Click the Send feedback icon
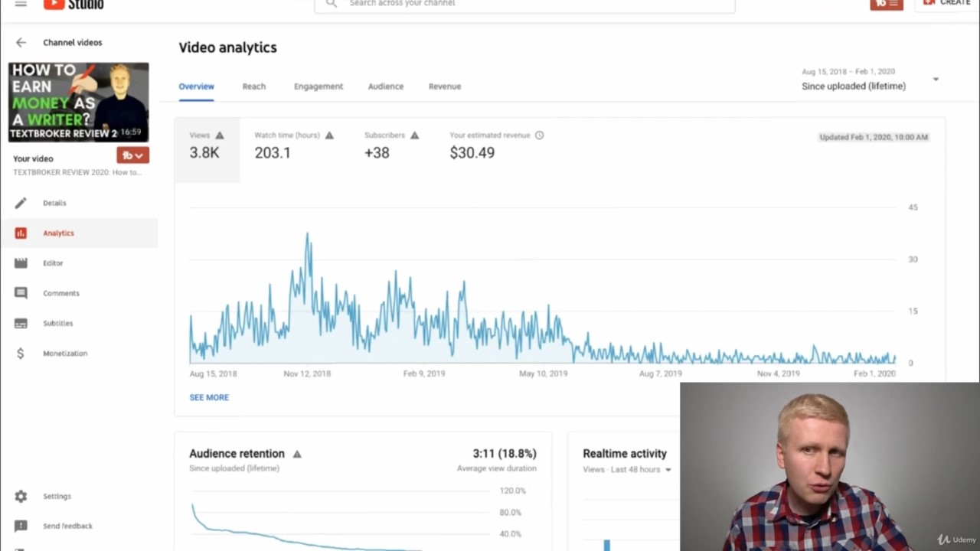The image size is (980, 551). [21, 526]
